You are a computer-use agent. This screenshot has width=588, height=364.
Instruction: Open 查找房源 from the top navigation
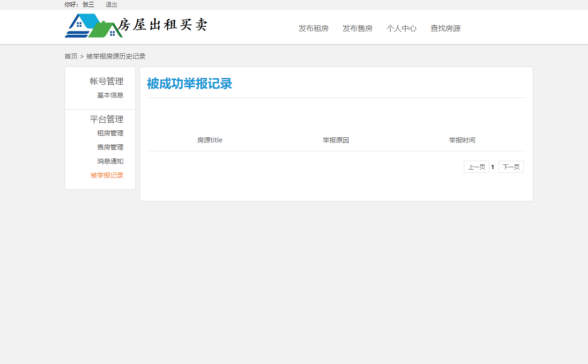point(445,28)
